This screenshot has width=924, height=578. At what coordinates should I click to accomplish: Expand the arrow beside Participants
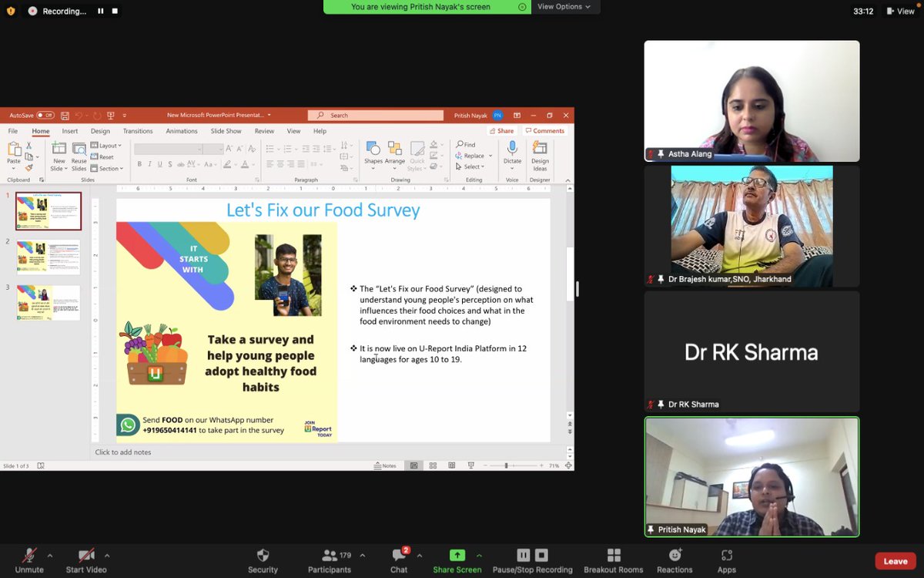coord(362,555)
